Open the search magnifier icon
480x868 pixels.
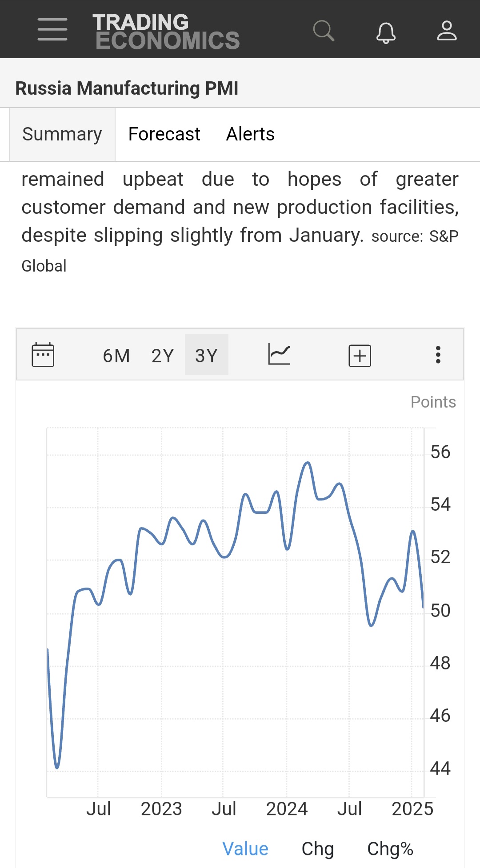(323, 31)
